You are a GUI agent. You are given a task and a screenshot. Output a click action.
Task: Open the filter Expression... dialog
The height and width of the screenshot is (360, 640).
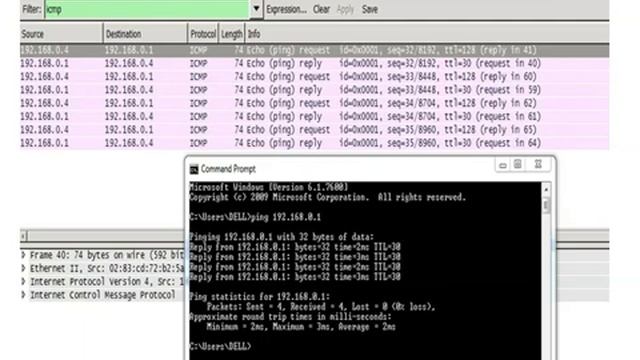pos(286,9)
